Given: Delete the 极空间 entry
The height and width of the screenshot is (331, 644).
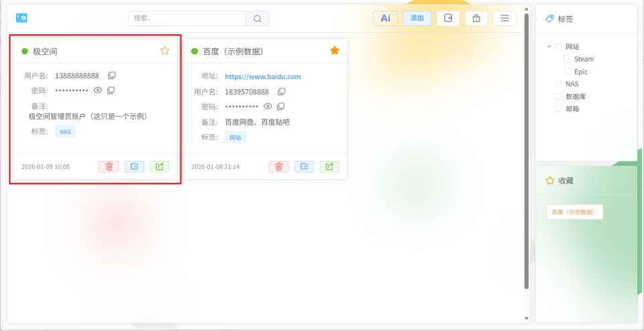Looking at the screenshot, I should click(x=109, y=167).
